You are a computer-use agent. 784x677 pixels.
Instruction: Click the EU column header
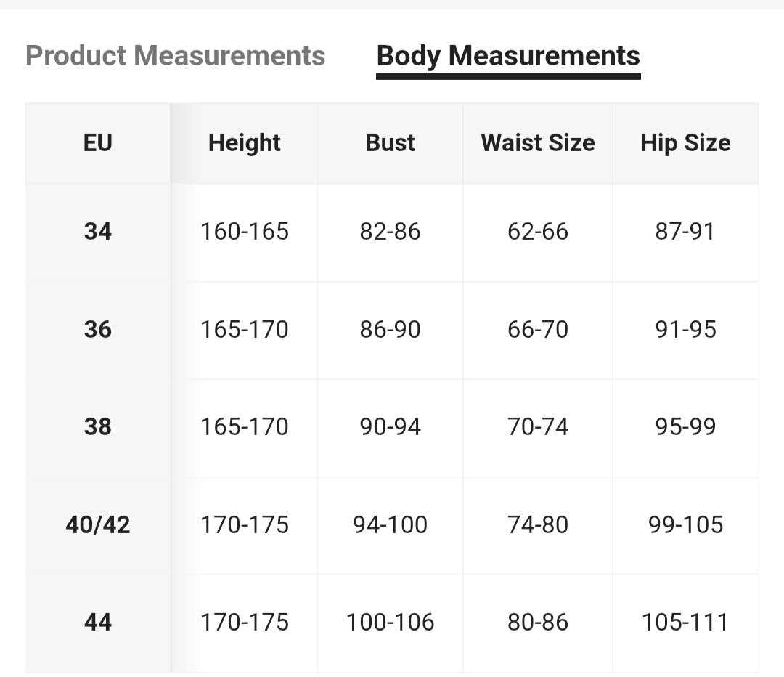tap(98, 143)
